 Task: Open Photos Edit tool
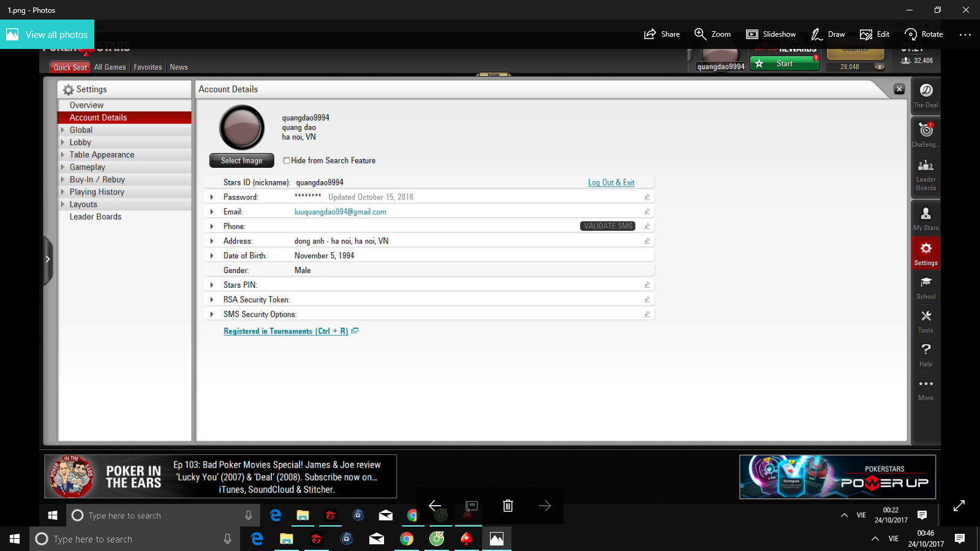pyautogui.click(x=875, y=34)
